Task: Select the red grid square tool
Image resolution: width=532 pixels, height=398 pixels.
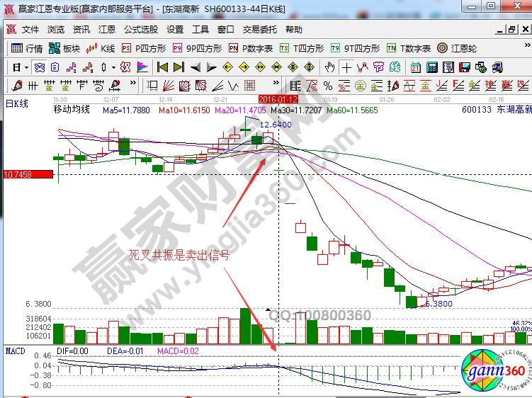Action: point(250,86)
